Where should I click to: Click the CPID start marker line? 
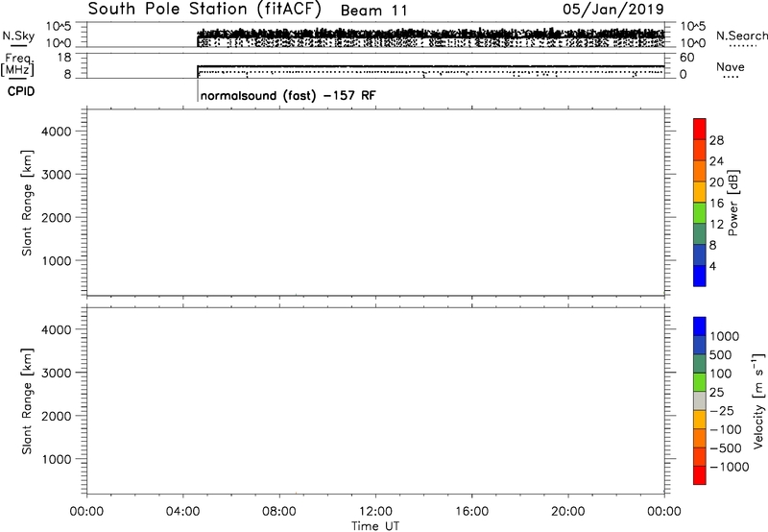198,90
